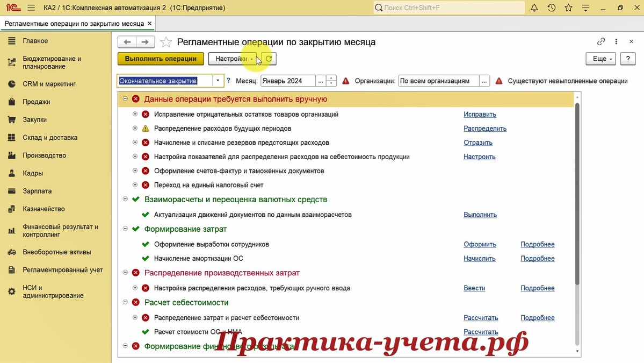Select the Окончательное закрытие field

[x=165, y=81]
